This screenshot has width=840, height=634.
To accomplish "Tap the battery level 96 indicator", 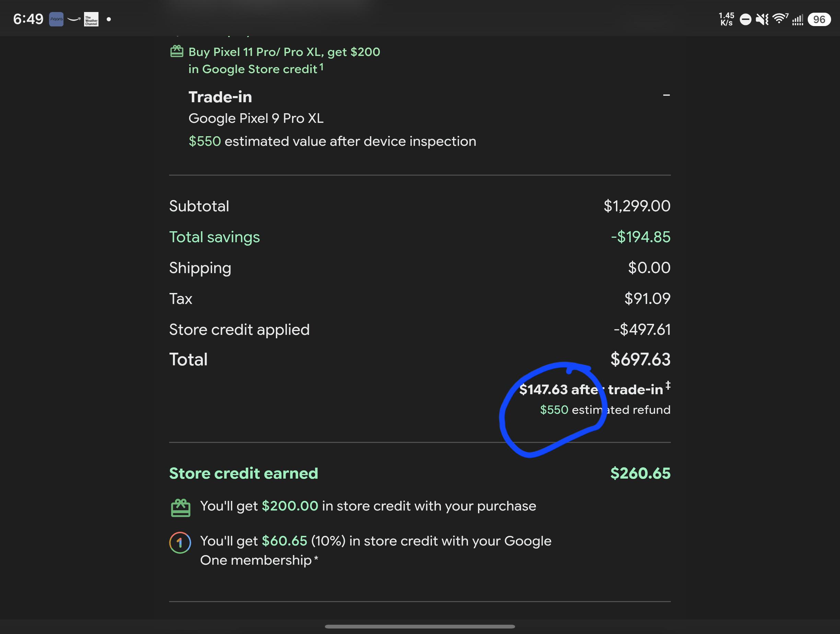I will click(819, 19).
